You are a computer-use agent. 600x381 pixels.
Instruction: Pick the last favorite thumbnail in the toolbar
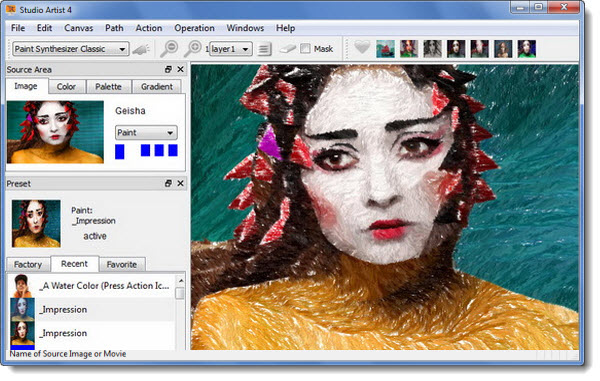[527, 49]
